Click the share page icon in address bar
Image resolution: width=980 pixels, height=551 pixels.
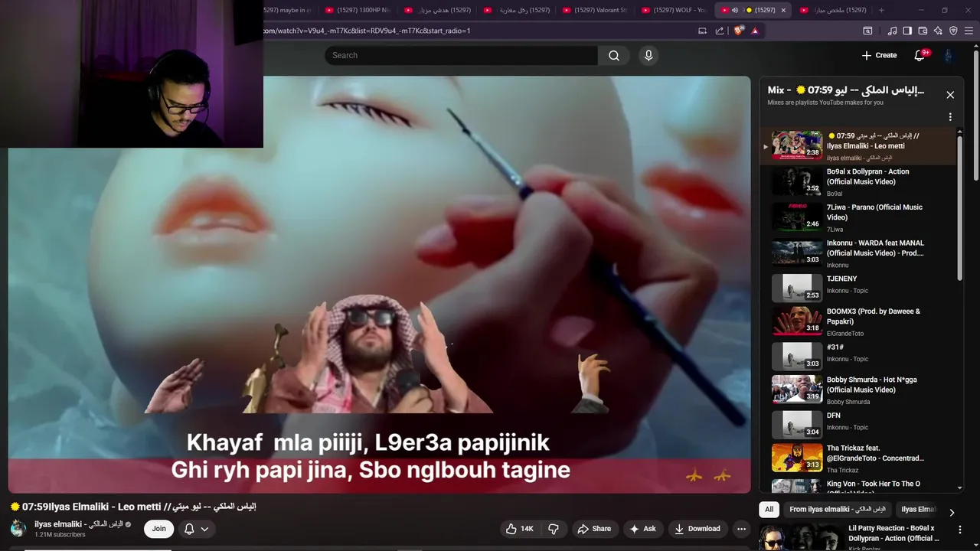720,31
